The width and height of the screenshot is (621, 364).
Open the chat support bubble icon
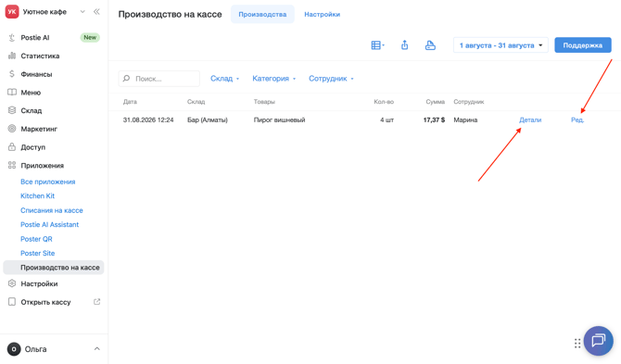point(598,340)
